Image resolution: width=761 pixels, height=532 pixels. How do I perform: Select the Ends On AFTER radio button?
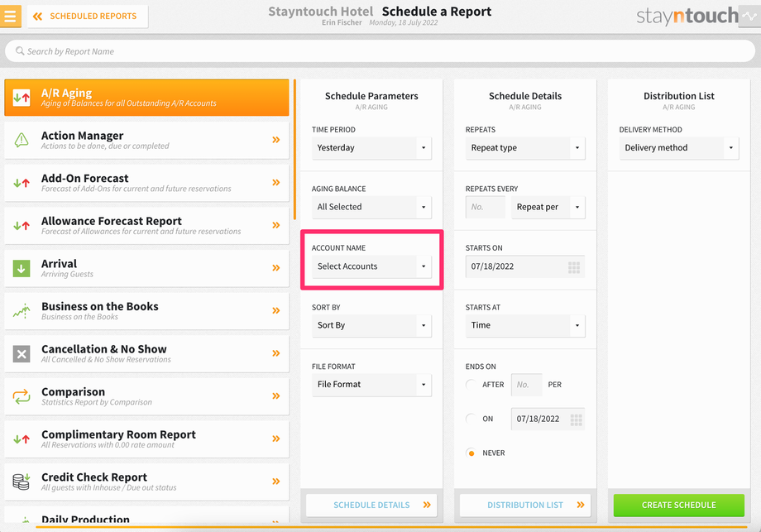[x=471, y=385]
